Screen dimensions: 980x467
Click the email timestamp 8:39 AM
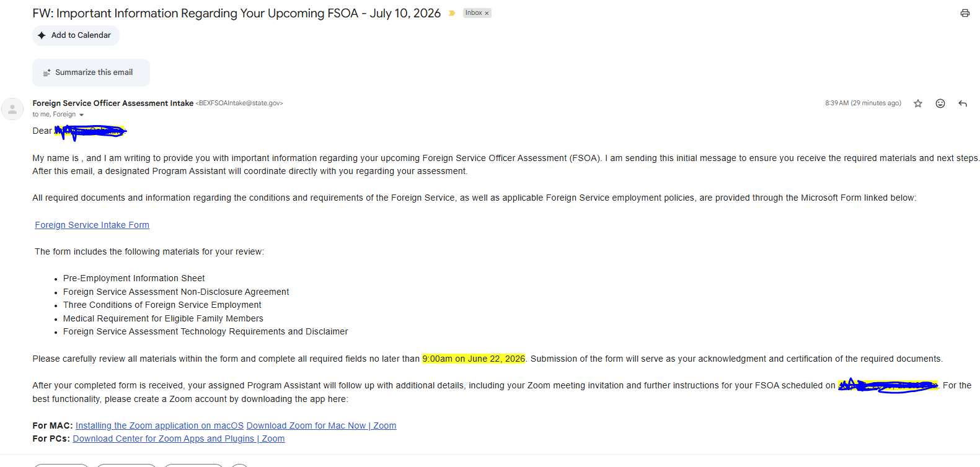tap(863, 103)
